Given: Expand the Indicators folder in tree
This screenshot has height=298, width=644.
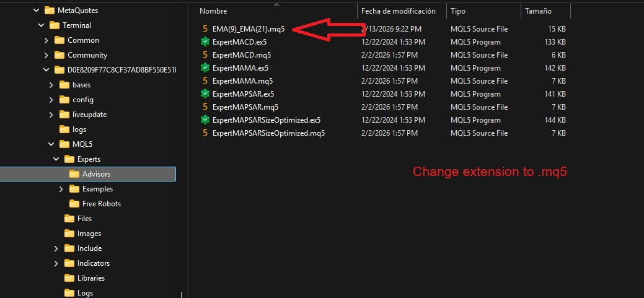Looking at the screenshot, I should (x=56, y=263).
